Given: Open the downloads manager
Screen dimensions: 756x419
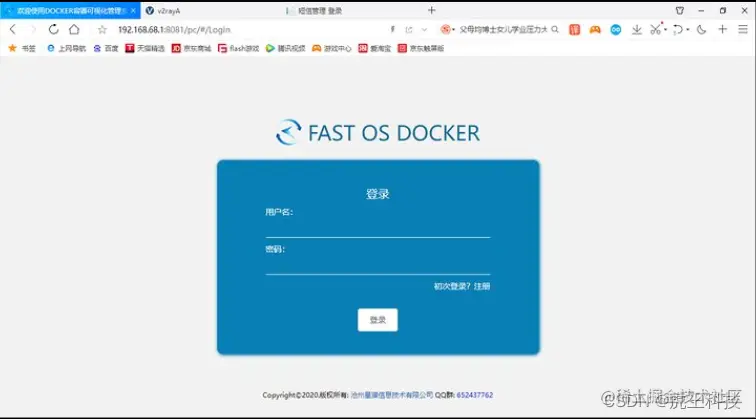Looking at the screenshot, I should [636, 30].
